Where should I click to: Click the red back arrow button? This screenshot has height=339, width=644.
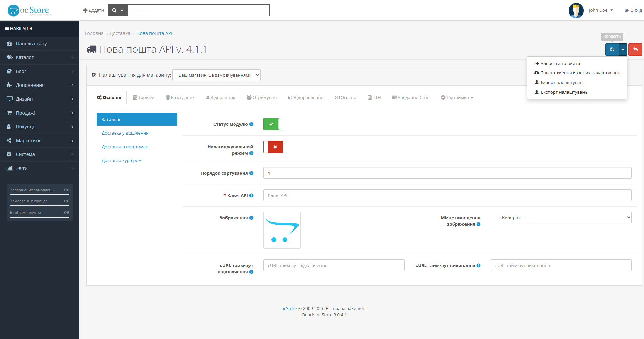(635, 50)
